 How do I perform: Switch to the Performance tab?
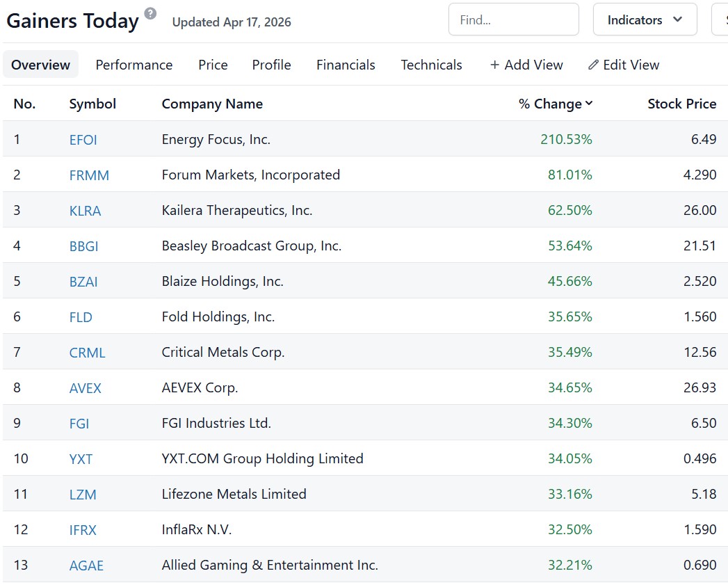pyautogui.click(x=134, y=65)
